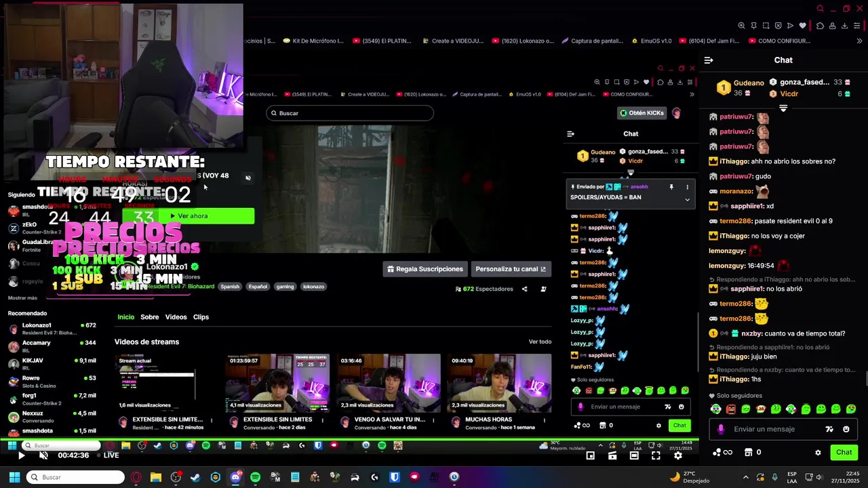This screenshot has width=868, height=488.
Task: Open Steam from the Windows taskbar
Action: click(x=195, y=477)
